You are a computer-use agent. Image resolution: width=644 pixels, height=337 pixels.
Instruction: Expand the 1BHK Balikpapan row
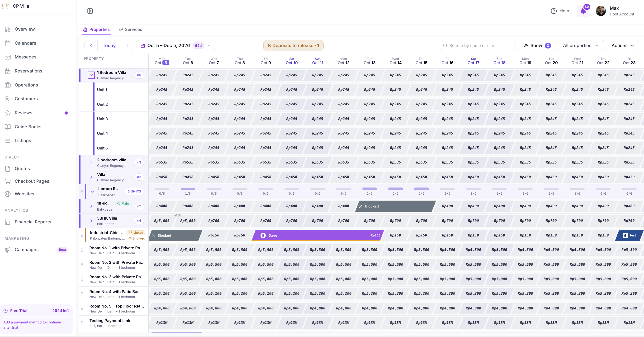point(91,206)
